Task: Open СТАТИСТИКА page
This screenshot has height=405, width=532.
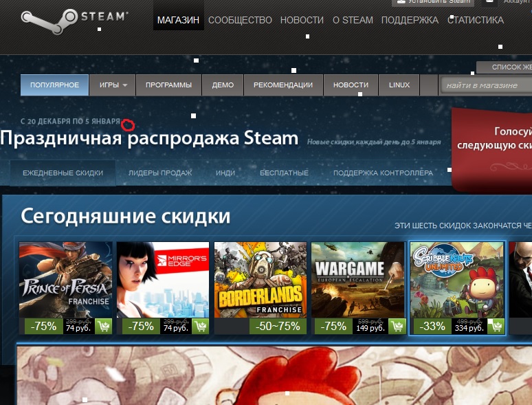Action: point(476,20)
